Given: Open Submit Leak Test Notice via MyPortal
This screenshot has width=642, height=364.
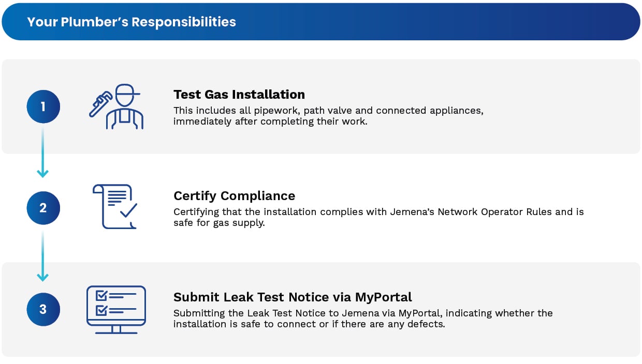Looking at the screenshot, I should pos(293,297).
